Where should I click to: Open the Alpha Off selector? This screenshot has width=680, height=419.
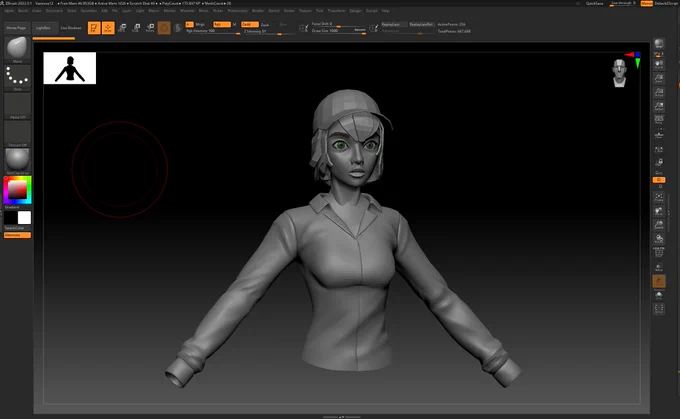coord(17,104)
